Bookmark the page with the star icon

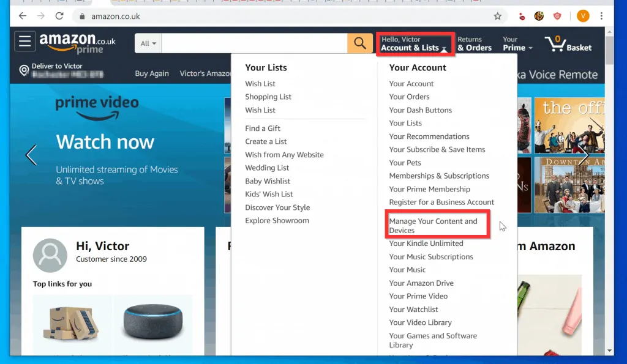[498, 15]
